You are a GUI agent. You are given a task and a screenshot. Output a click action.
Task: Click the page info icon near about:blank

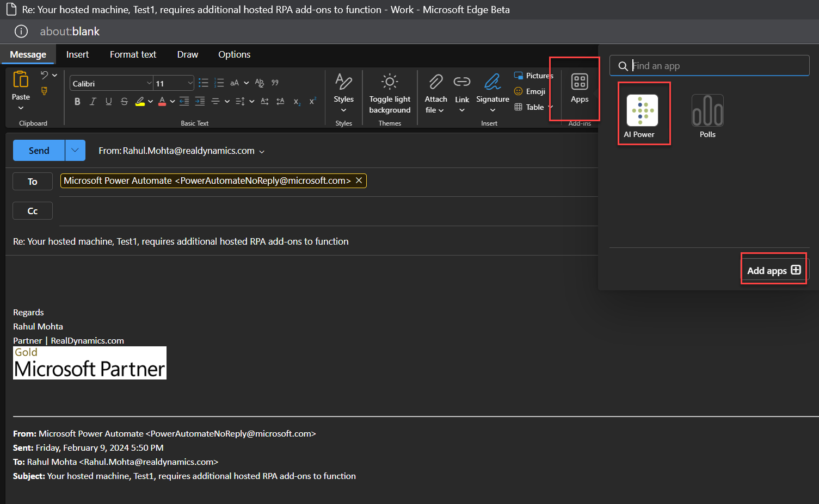pos(21,32)
